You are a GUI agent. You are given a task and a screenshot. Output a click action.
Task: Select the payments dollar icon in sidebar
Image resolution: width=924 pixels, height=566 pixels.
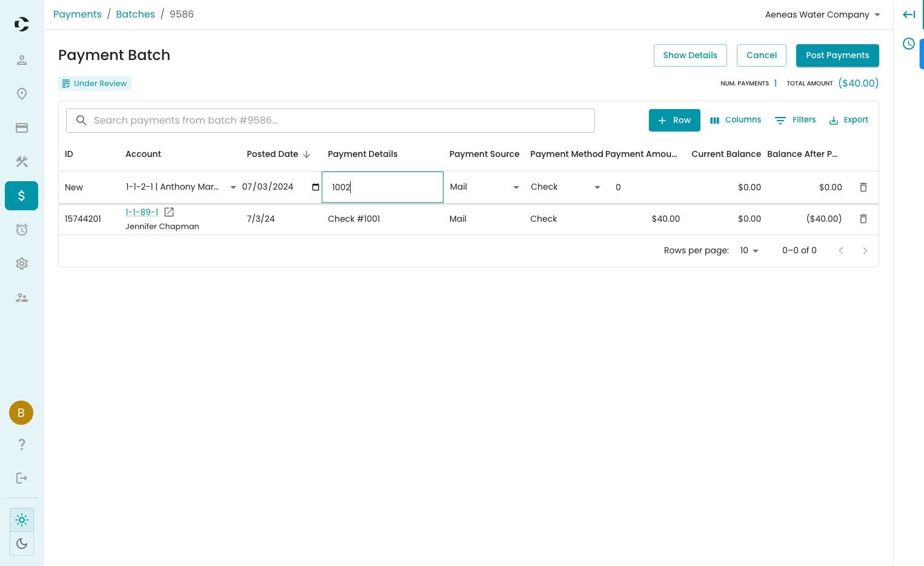22,196
